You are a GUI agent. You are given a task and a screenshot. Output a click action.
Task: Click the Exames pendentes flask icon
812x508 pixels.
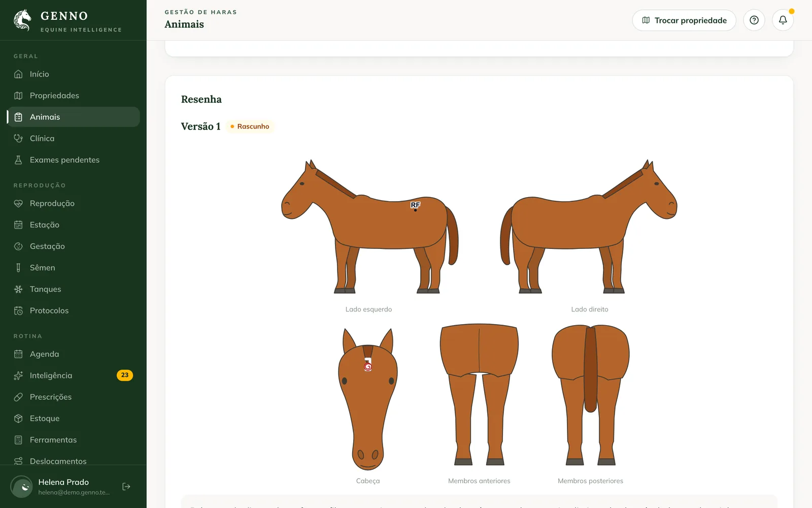coord(18,160)
